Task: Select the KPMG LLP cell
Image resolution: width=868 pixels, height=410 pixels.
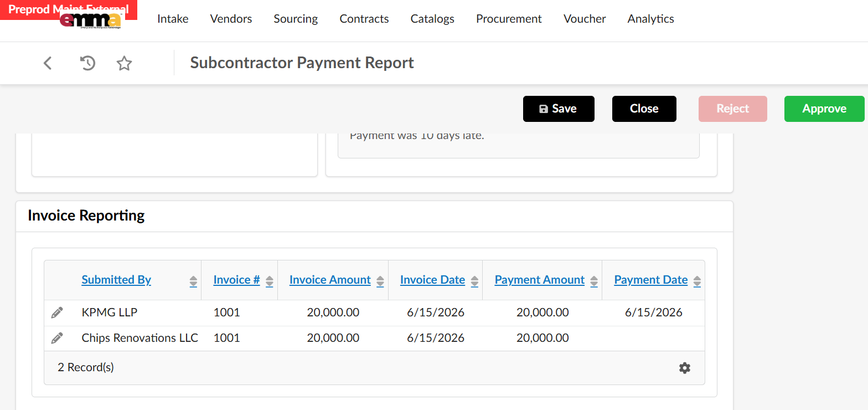Action: click(110, 312)
